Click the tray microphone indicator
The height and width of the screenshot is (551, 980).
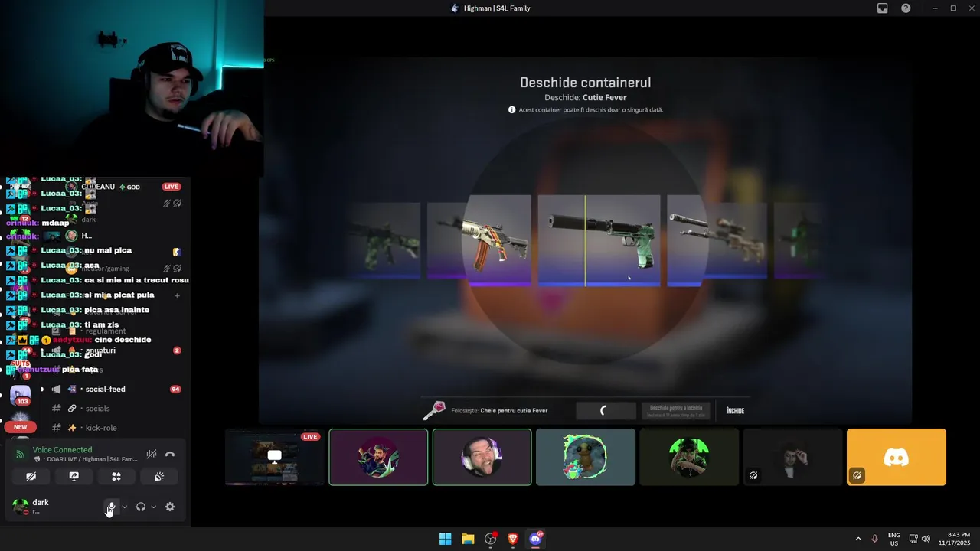click(x=874, y=539)
